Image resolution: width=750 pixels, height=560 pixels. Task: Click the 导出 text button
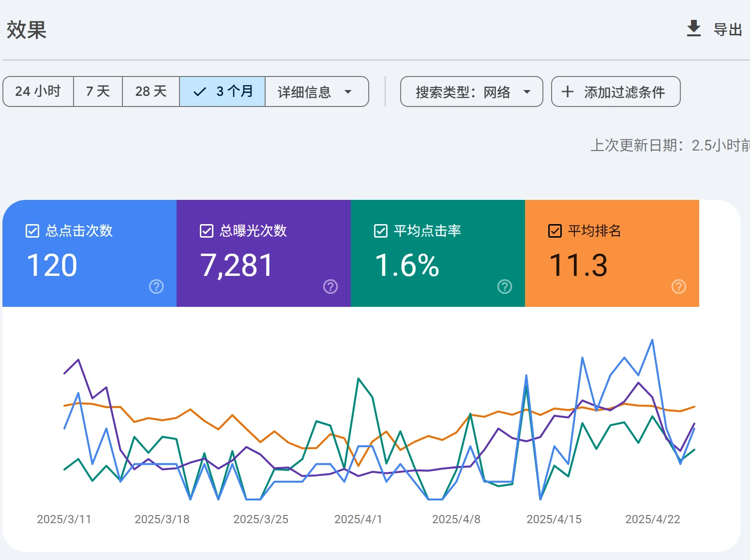pyautogui.click(x=728, y=30)
